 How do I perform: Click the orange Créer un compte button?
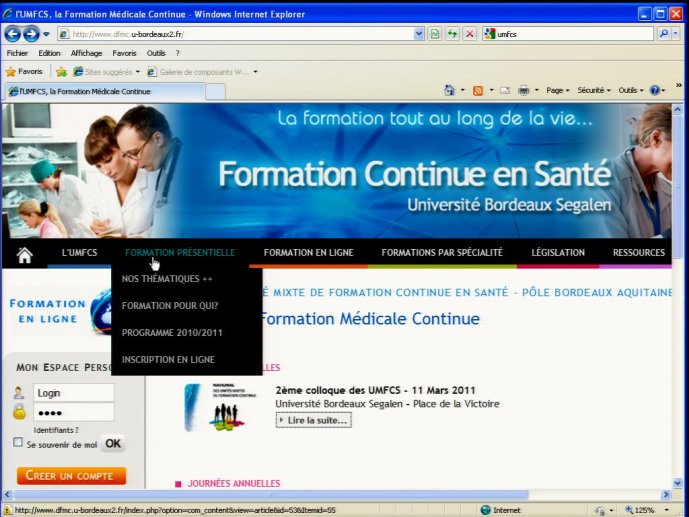pyautogui.click(x=71, y=476)
